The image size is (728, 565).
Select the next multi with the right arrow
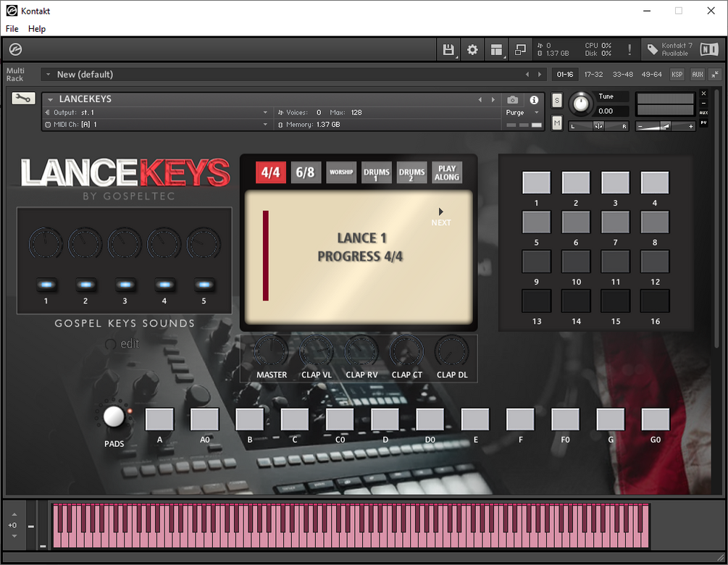pyautogui.click(x=540, y=75)
